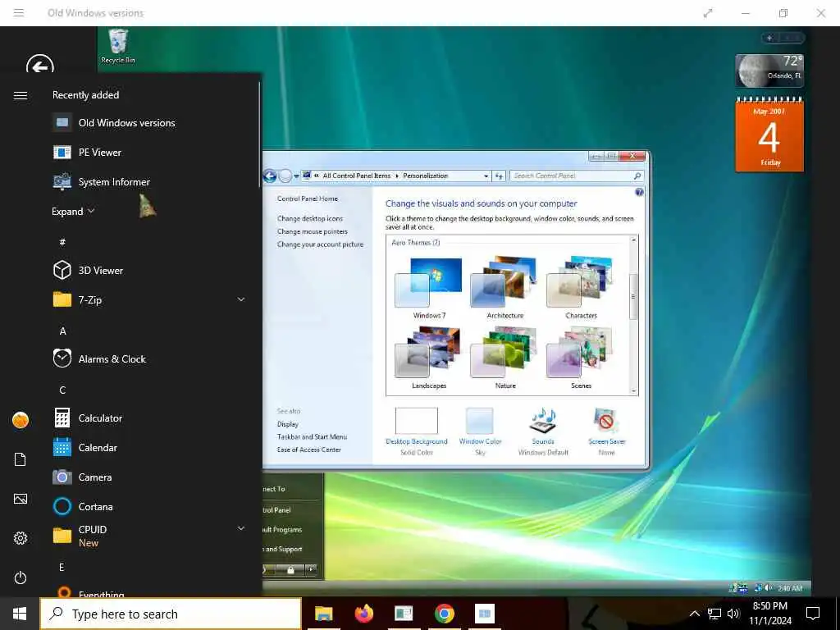Open Settings gear in Start rail
Screen dimensions: 840x630
[x=21, y=538]
